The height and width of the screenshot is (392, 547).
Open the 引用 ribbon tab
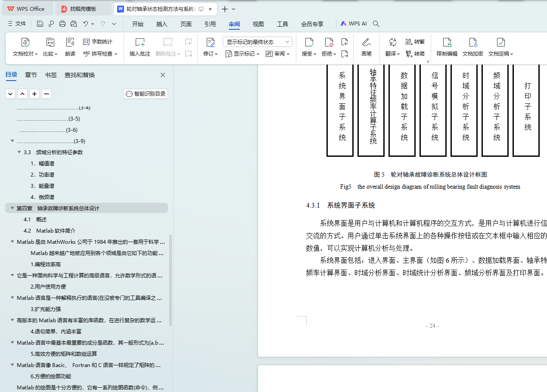[210, 24]
